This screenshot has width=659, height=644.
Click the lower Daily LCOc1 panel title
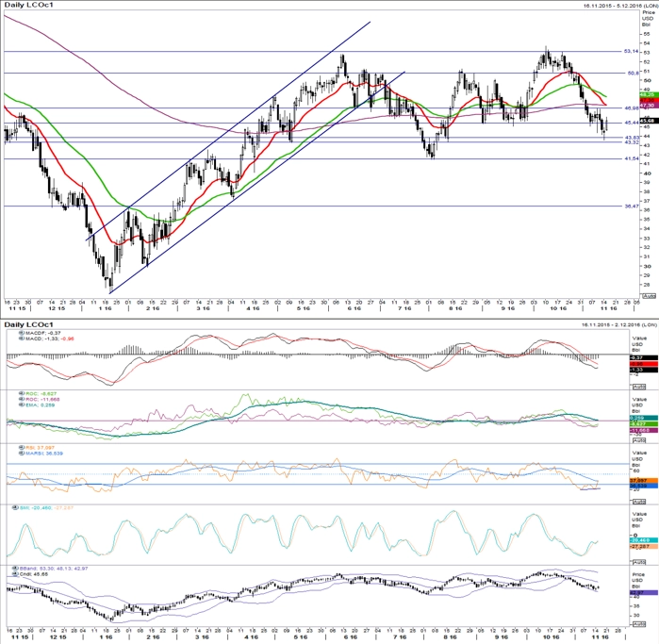coord(29,324)
